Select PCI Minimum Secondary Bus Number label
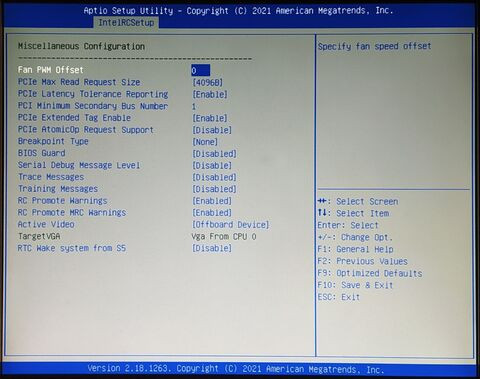Viewport: 480px width, 379px height. (x=93, y=106)
